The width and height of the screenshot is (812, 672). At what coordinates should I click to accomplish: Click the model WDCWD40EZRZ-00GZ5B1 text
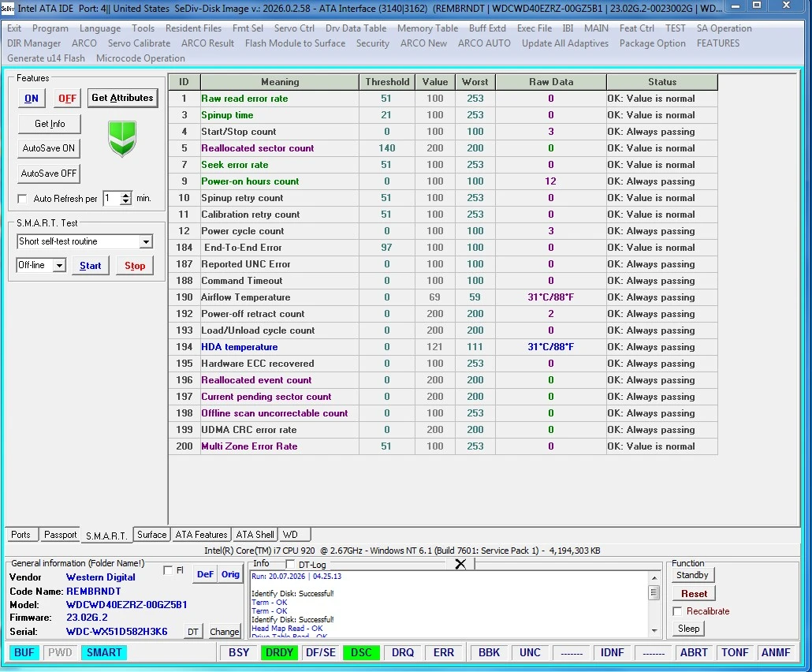126,605
